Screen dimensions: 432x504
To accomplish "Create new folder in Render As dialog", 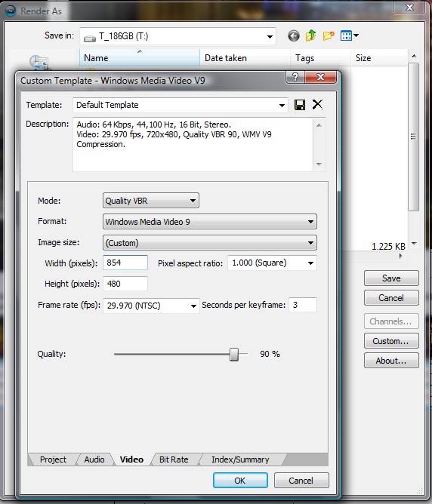I will [x=329, y=35].
